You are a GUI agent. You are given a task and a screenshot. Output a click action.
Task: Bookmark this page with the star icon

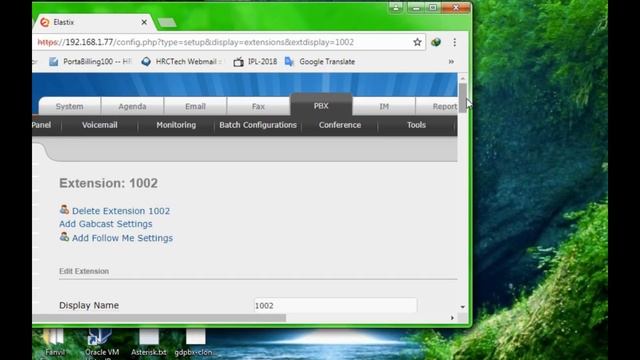pos(417,42)
